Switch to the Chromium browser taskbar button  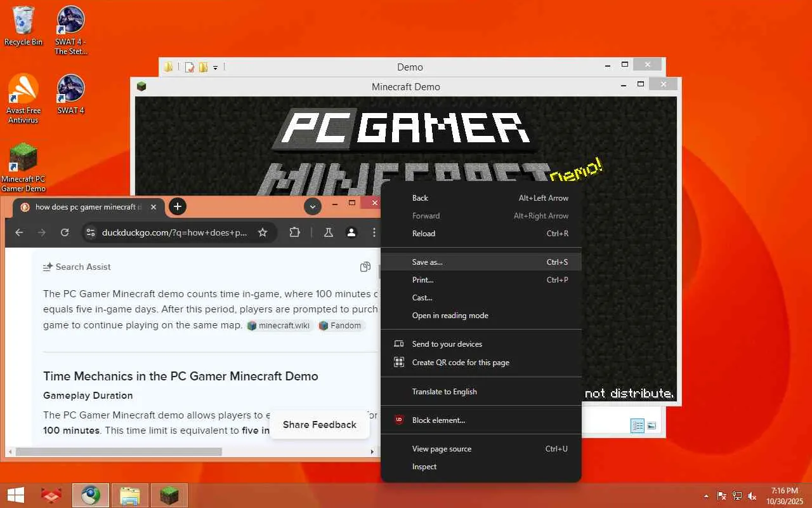(91, 495)
